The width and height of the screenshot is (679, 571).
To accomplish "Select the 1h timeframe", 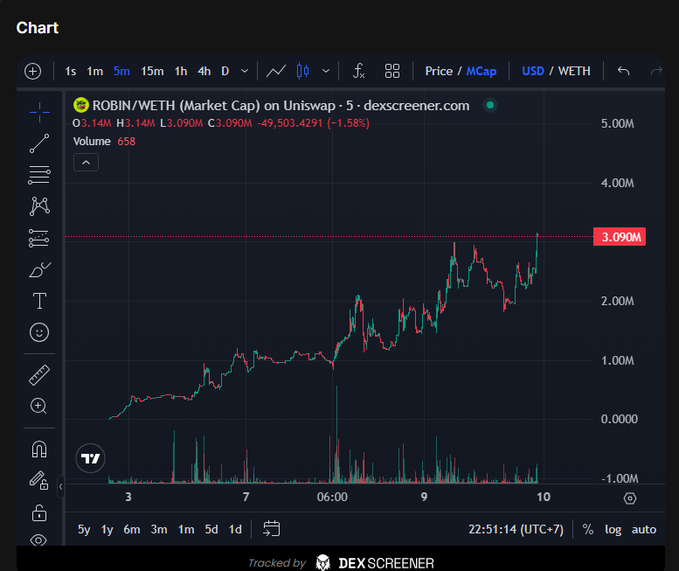I will [x=181, y=71].
